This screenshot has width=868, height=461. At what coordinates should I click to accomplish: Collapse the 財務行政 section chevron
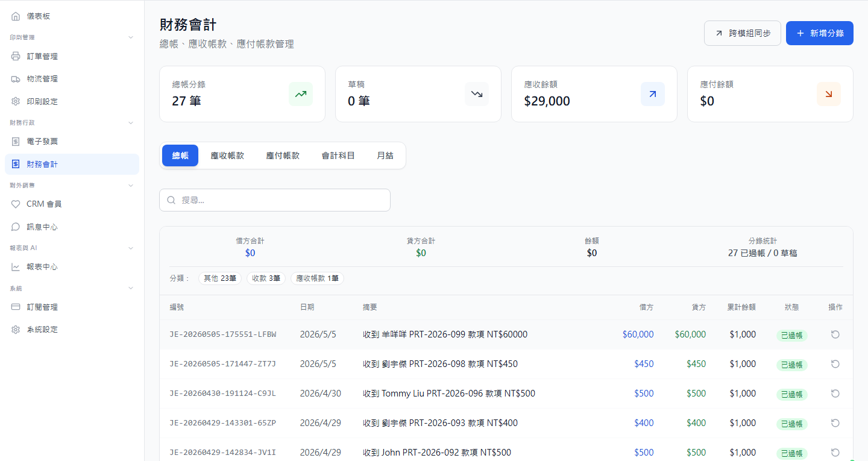(131, 123)
